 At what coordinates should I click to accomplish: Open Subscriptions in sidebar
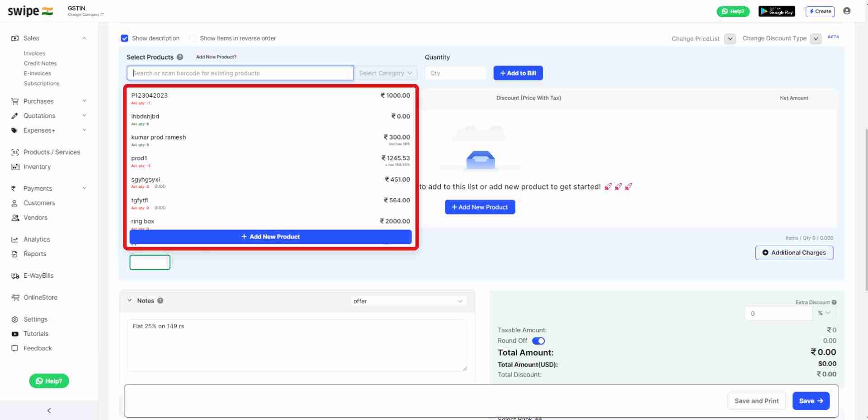tap(42, 84)
